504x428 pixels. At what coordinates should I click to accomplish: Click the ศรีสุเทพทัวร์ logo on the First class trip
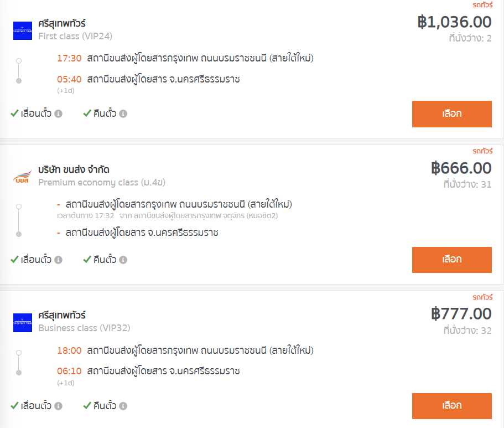pyautogui.click(x=23, y=30)
